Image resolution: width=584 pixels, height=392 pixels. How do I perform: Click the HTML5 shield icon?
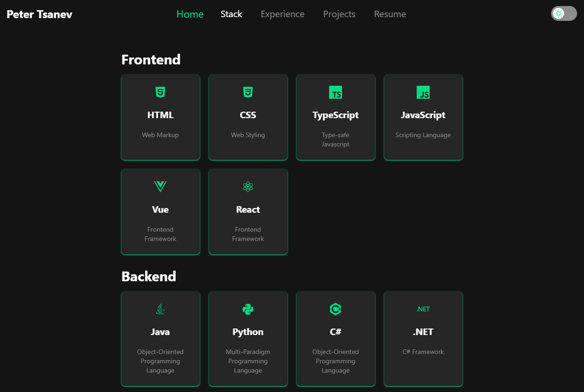coord(160,92)
